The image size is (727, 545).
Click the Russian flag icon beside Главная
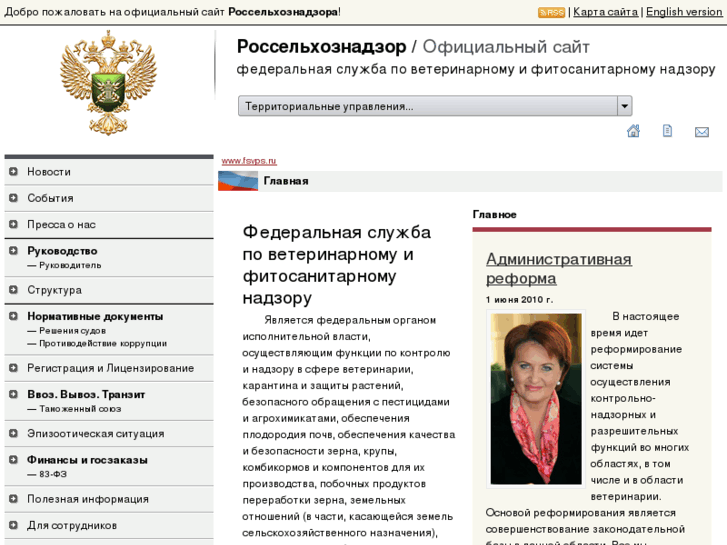click(x=238, y=181)
